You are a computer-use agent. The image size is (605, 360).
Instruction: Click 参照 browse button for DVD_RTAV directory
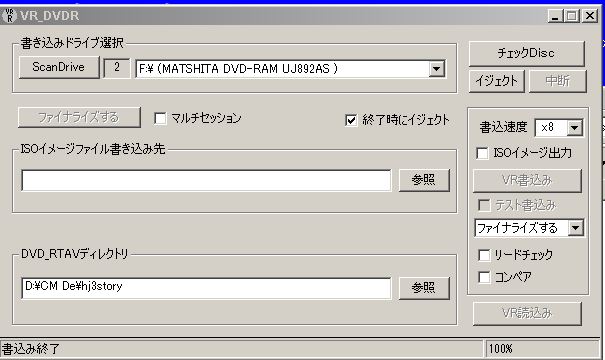click(424, 288)
